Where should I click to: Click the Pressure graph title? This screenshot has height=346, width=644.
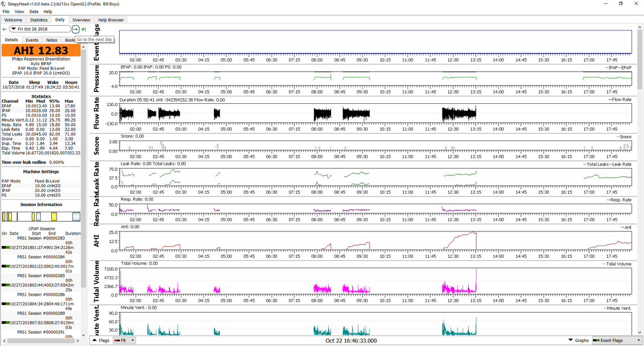click(x=97, y=78)
